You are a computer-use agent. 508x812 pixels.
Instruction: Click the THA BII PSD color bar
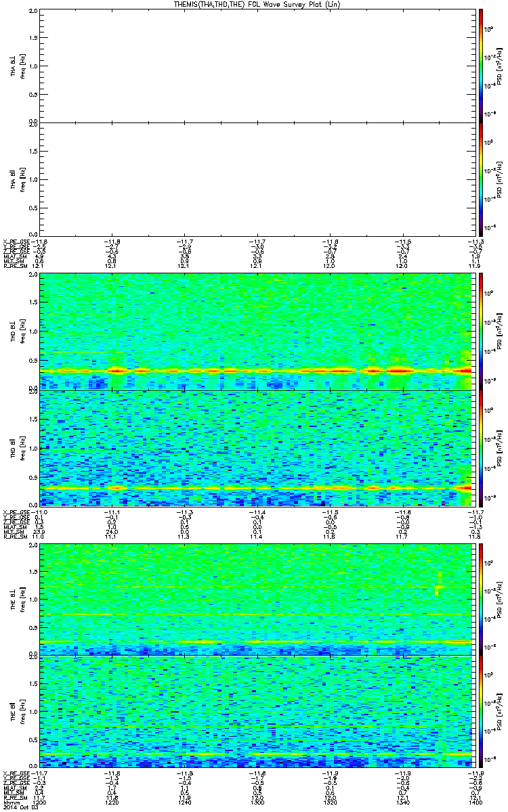[x=480, y=179]
